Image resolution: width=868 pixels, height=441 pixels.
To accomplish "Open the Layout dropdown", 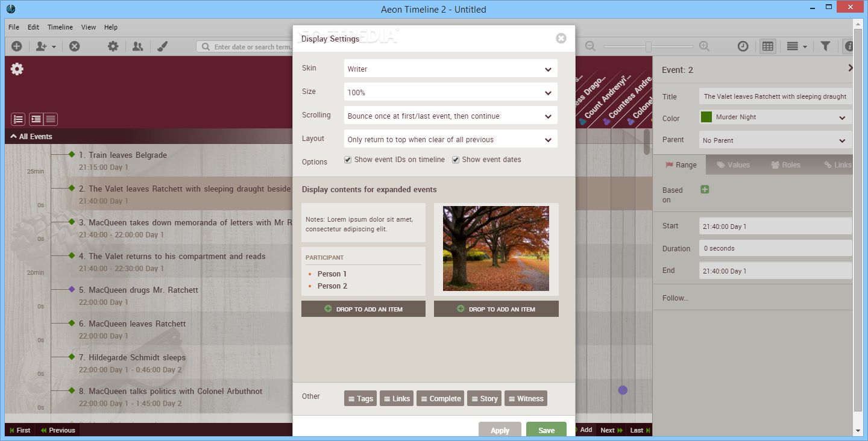I will [450, 139].
